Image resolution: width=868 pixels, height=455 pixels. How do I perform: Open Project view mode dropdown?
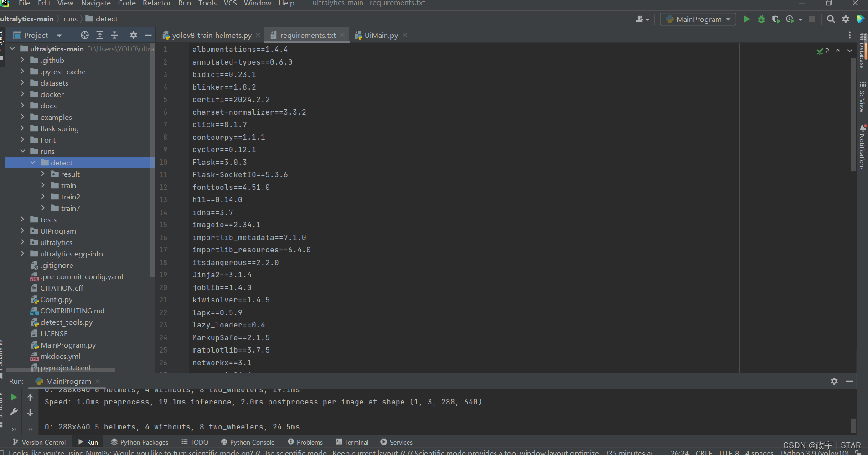[59, 35]
